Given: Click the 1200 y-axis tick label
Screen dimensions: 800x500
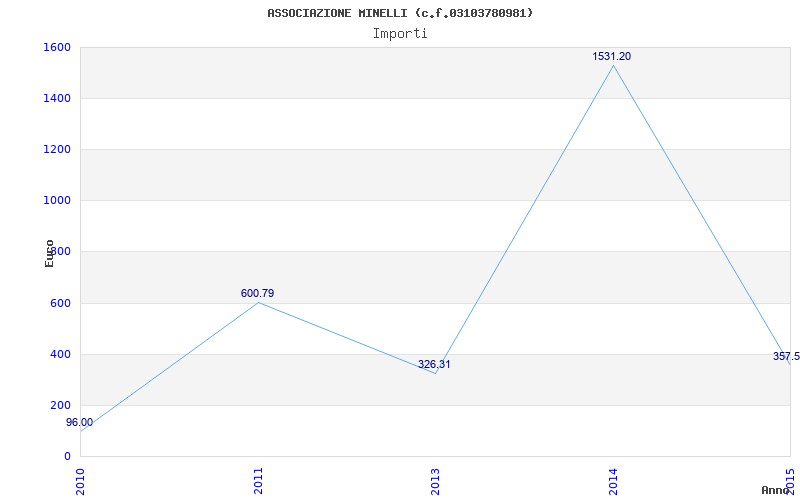Looking at the screenshot, I should point(57,149).
